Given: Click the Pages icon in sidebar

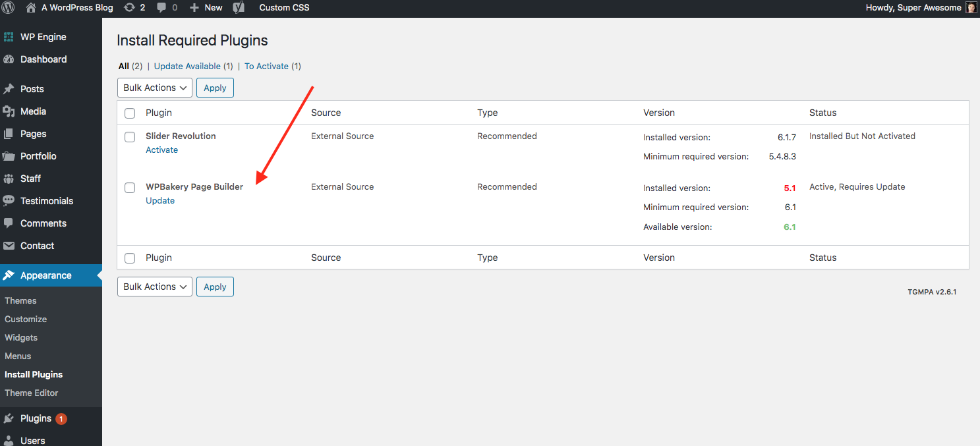Looking at the screenshot, I should (x=9, y=134).
